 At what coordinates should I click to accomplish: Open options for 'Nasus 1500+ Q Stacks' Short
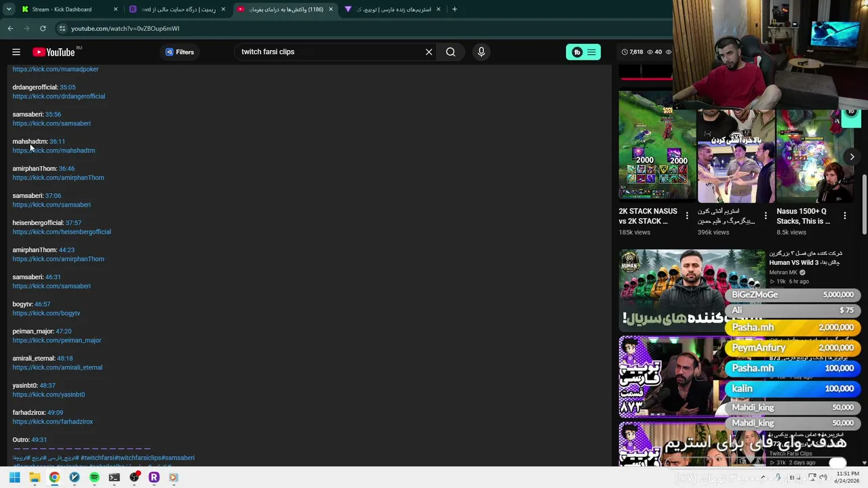pyautogui.click(x=845, y=216)
